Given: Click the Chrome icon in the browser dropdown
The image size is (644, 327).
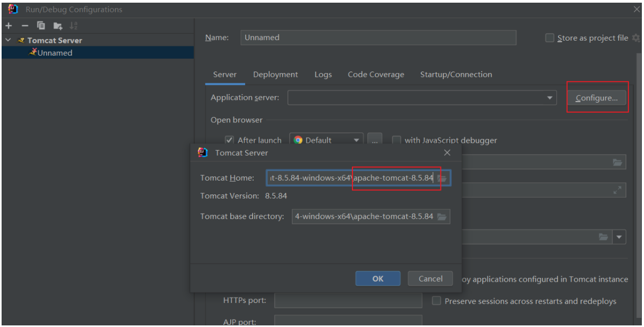Looking at the screenshot, I should click(x=298, y=140).
